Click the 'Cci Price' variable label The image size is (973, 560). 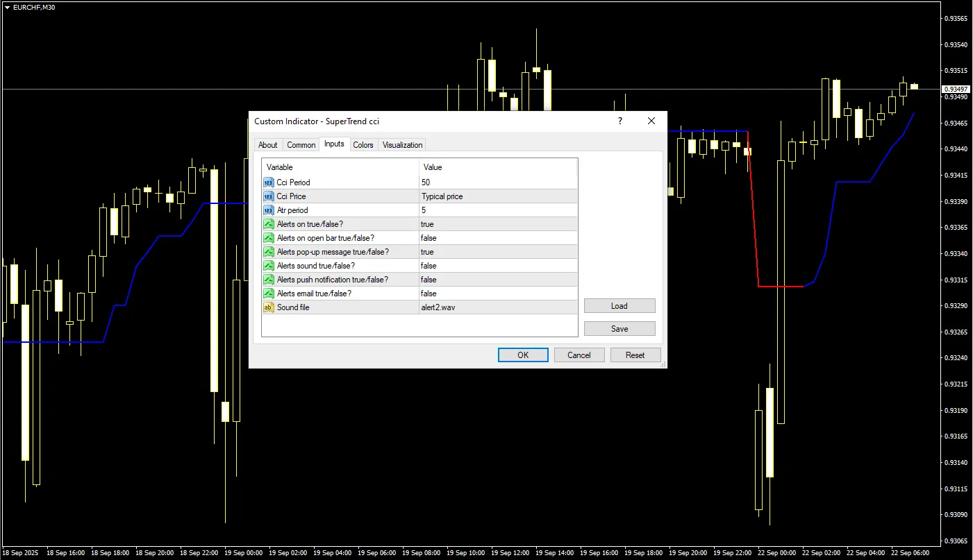coord(291,196)
